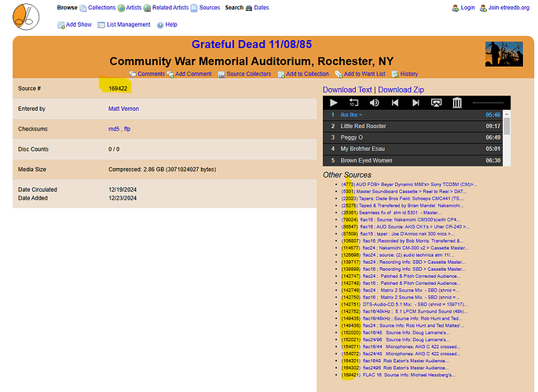Click the concert thumbnail image
Screen dimensions: 538x392
[x=504, y=54]
